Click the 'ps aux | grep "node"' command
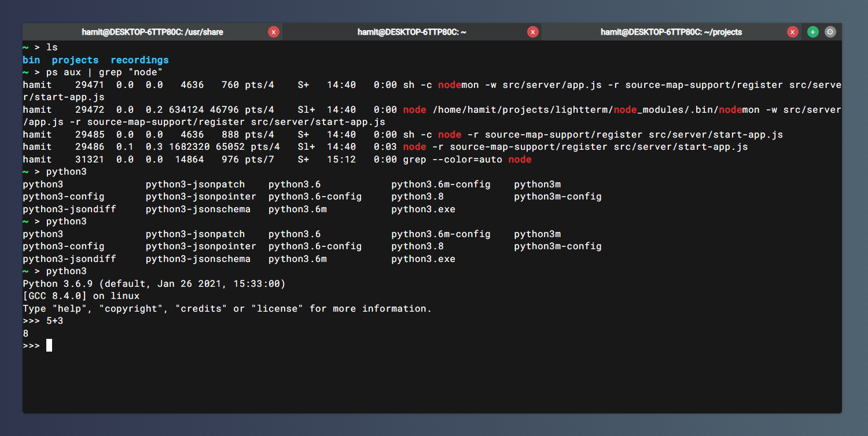The width and height of the screenshot is (868, 436). pyautogui.click(x=105, y=72)
